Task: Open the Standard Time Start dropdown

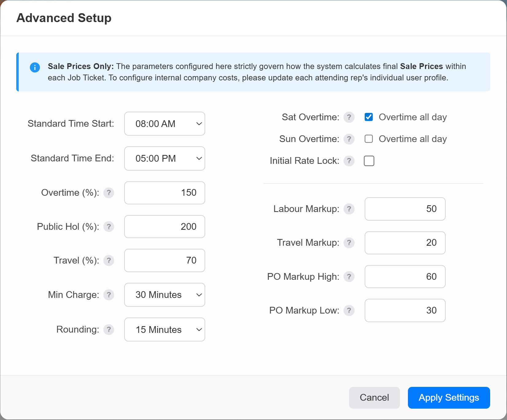Action: point(164,124)
